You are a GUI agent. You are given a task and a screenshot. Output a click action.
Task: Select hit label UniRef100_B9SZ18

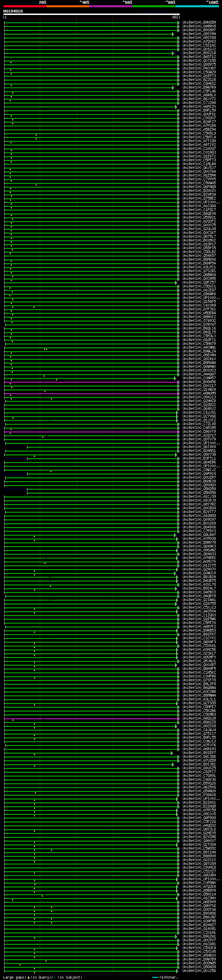click(199, 53)
